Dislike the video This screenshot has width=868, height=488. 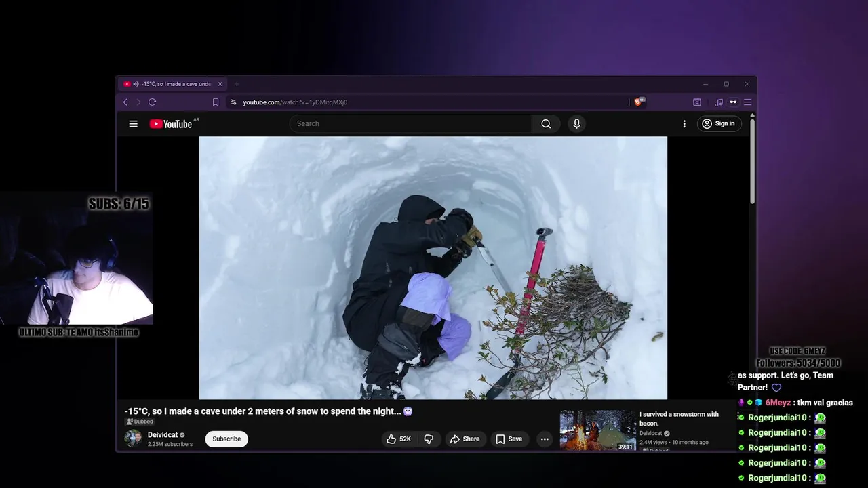pos(429,439)
